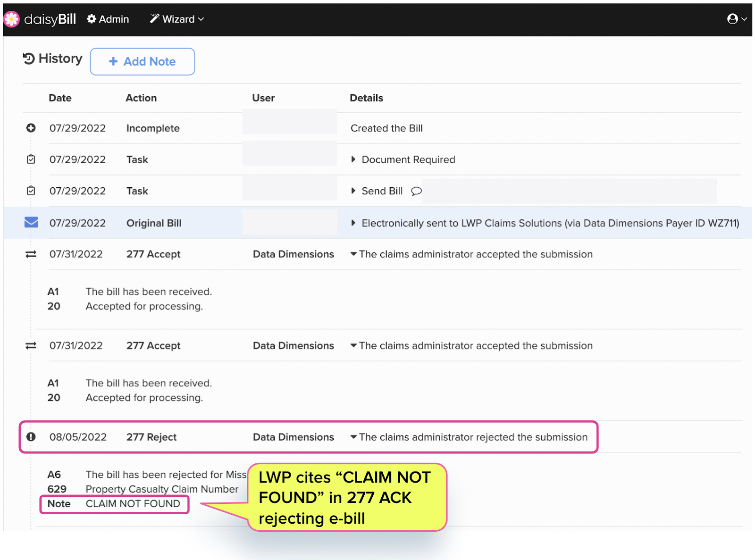Click clipboard icon for Document Required task
Image resolution: width=755 pixels, height=560 pixels.
click(x=31, y=159)
